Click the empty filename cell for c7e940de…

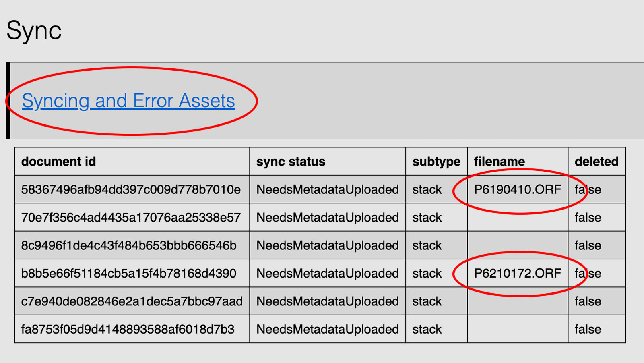(x=517, y=301)
